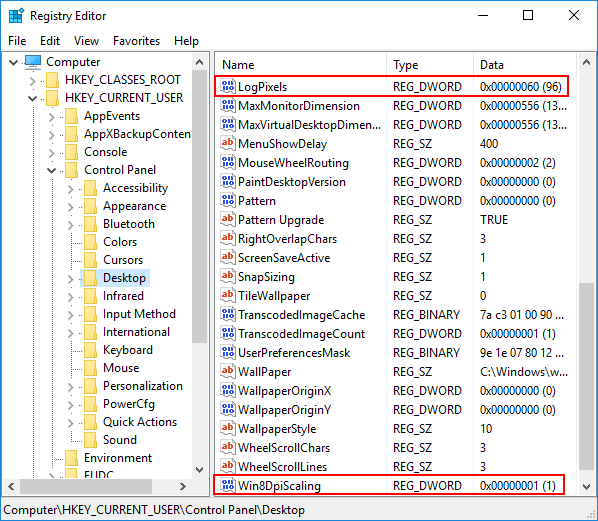
Task: Click tree pane scroll left arrow
Action: click(11, 486)
